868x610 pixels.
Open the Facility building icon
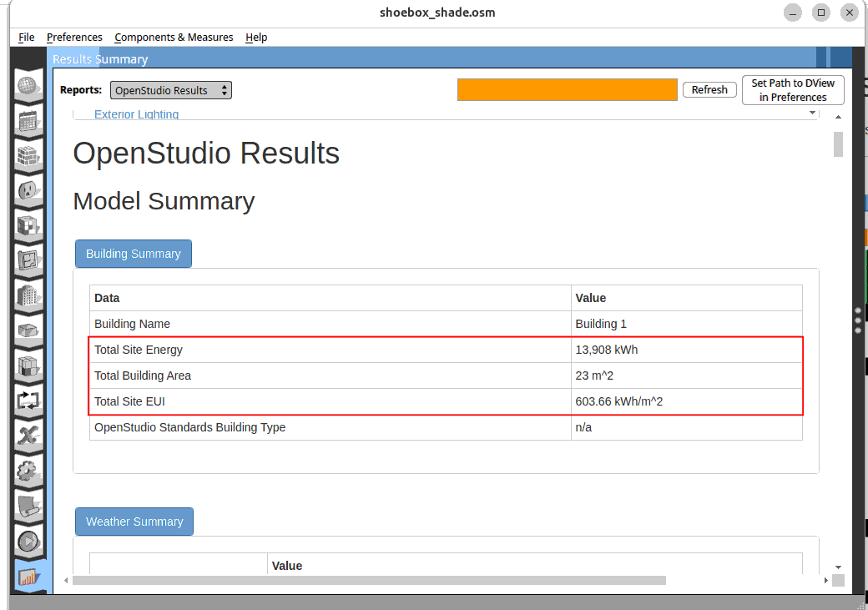pos(29,295)
